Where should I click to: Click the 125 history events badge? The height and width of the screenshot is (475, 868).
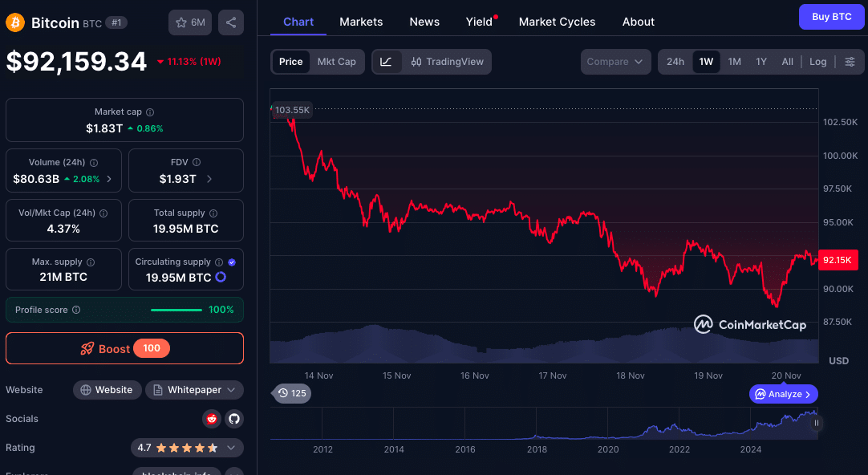pyautogui.click(x=292, y=393)
